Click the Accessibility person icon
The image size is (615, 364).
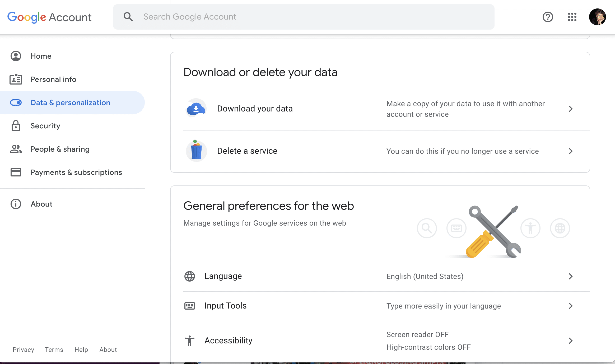tap(189, 341)
